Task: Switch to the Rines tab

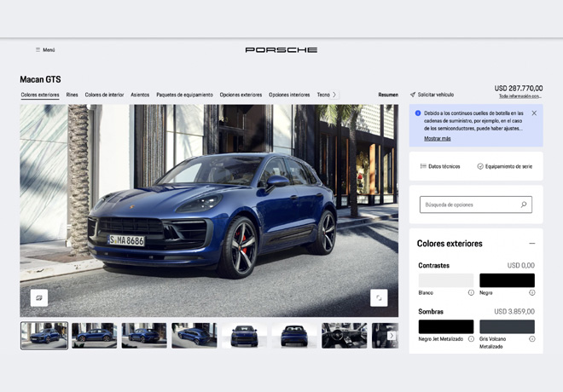Action: tap(72, 95)
